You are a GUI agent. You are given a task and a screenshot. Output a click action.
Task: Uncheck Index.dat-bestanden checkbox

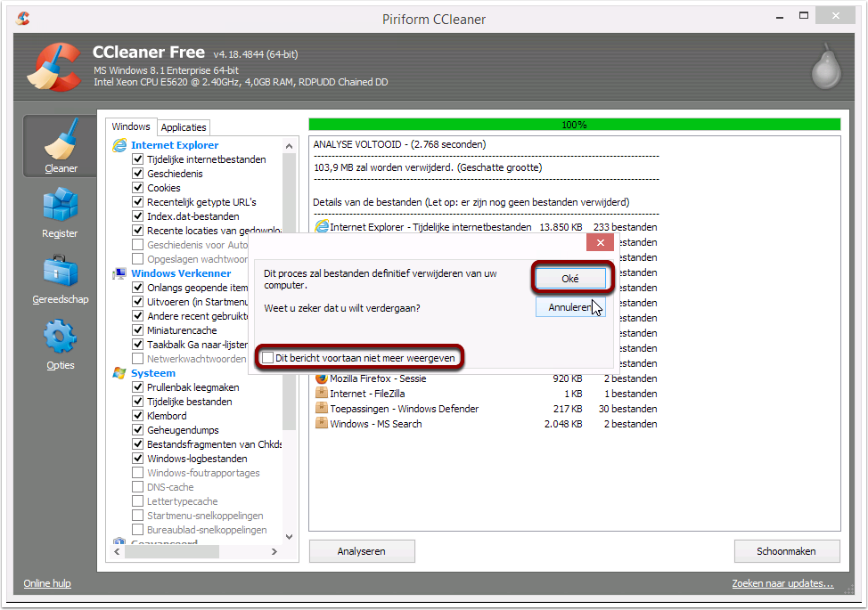138,216
